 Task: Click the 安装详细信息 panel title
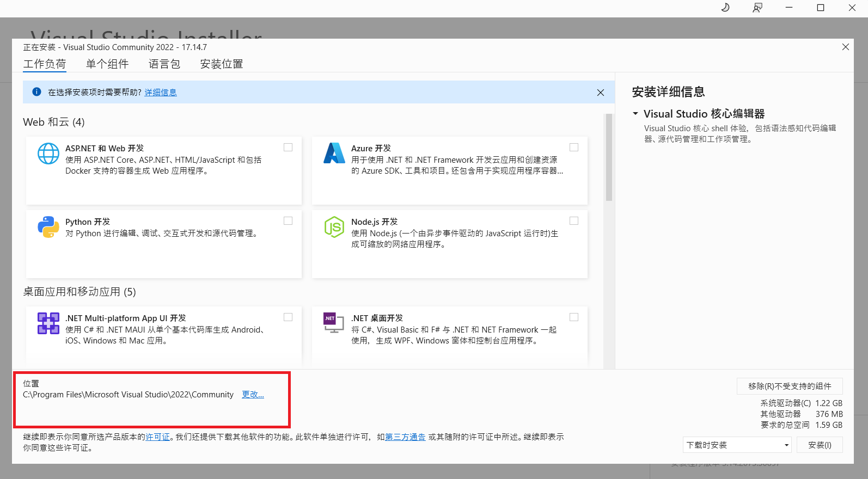[x=668, y=92]
